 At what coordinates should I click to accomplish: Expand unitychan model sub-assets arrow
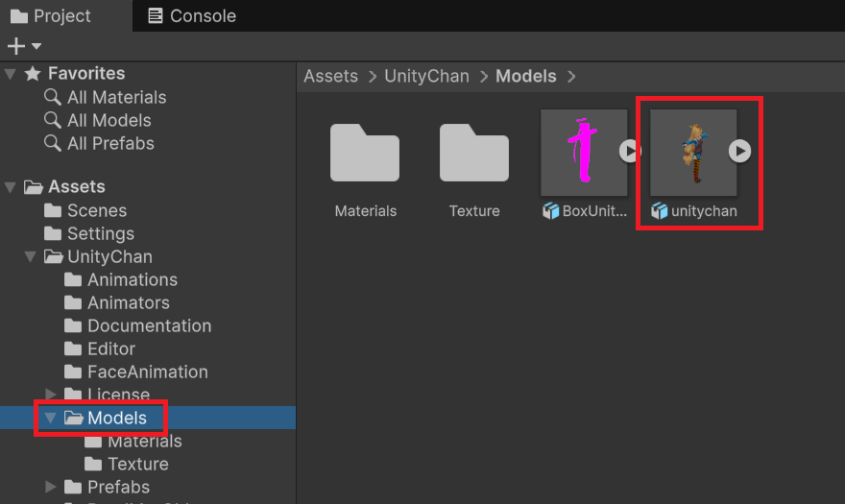click(x=739, y=151)
